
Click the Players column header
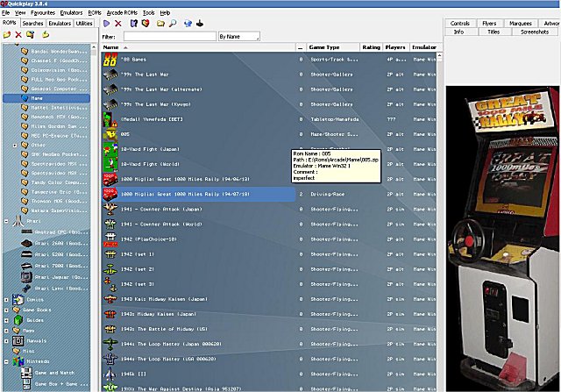click(397, 47)
